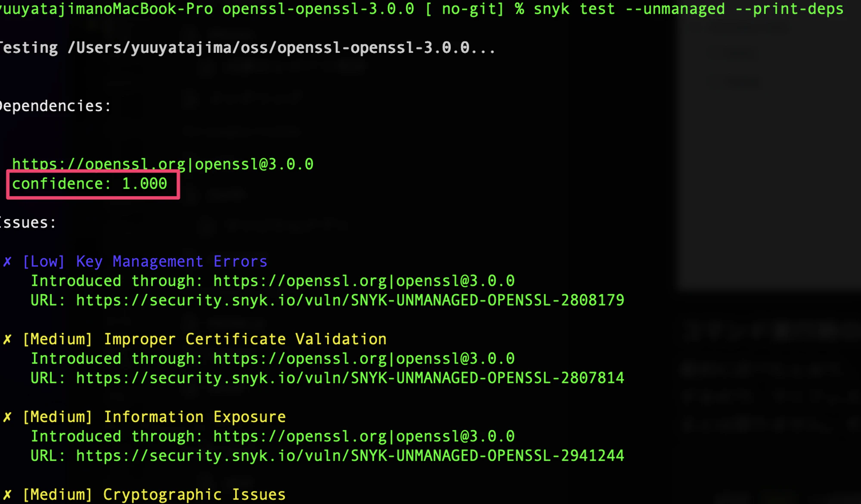The height and width of the screenshot is (504, 861).
Task: Click the 'confidence: 1.000' value
Action: (90, 184)
